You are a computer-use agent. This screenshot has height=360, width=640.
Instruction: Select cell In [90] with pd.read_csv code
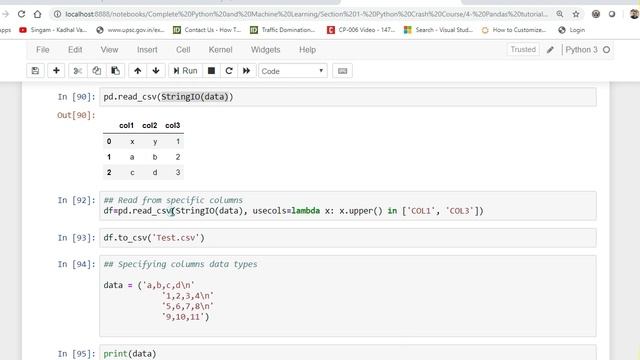(x=348, y=97)
